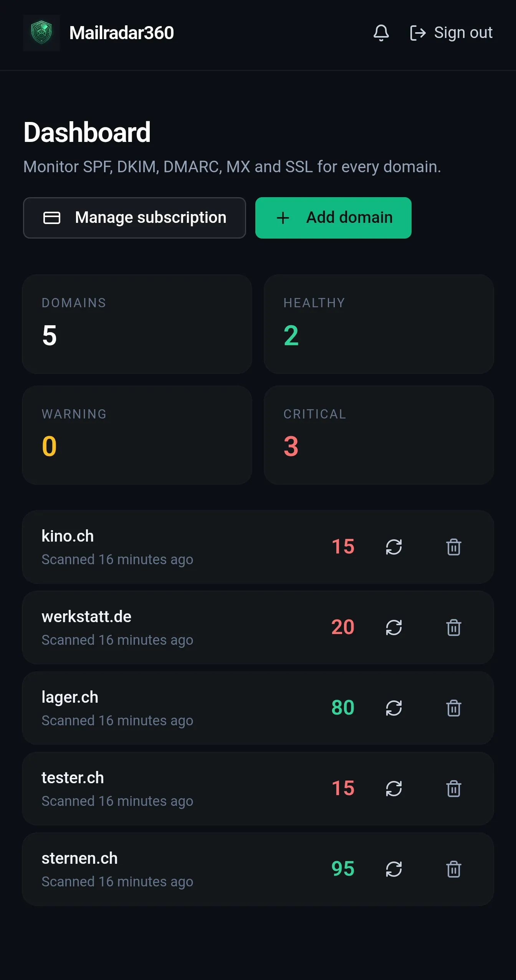This screenshot has height=980, width=516.
Task: Remove lager.ch with the trash icon
Action: [453, 708]
